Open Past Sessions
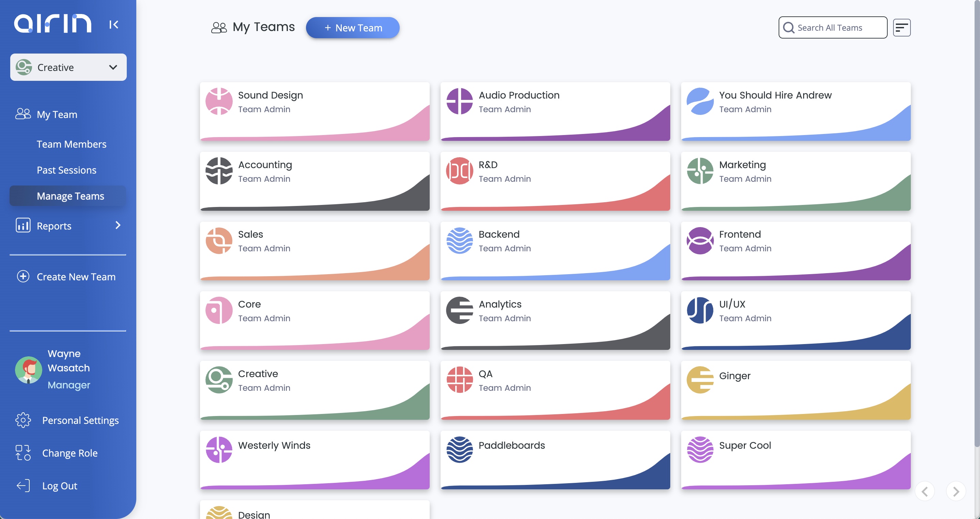The image size is (980, 519). coord(66,170)
